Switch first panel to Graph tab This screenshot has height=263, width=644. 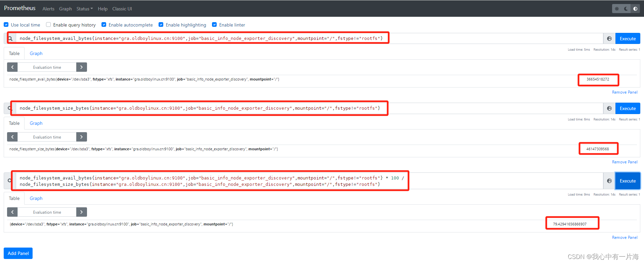(x=36, y=53)
